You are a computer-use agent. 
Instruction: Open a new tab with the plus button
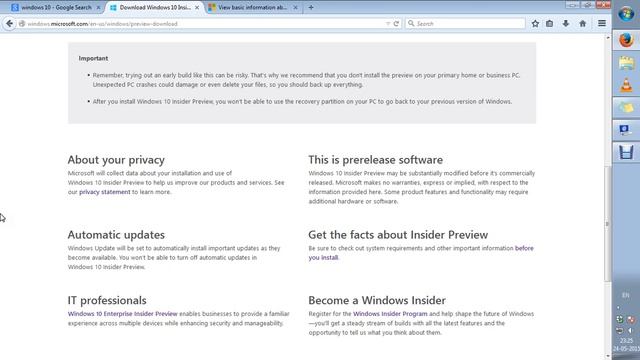311,7
